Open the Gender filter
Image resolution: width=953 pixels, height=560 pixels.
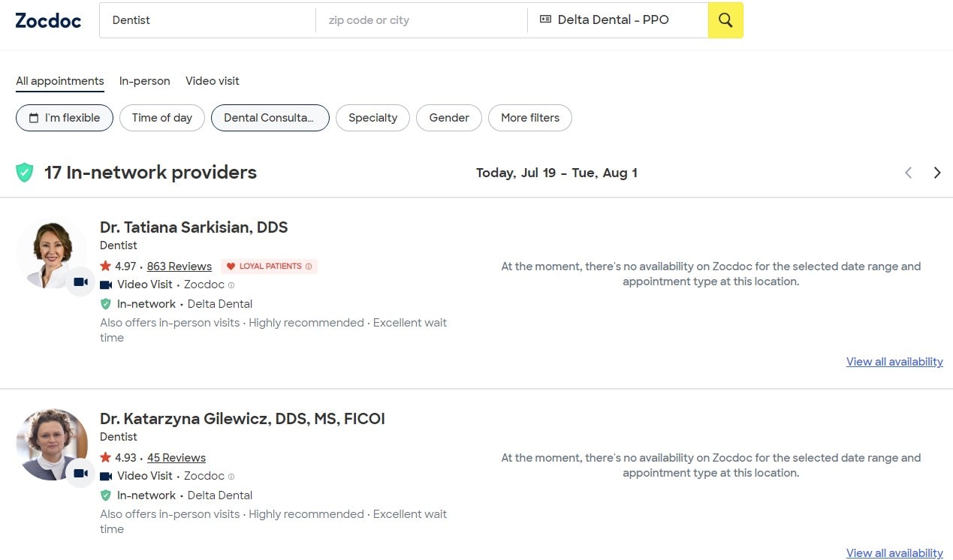pos(449,118)
